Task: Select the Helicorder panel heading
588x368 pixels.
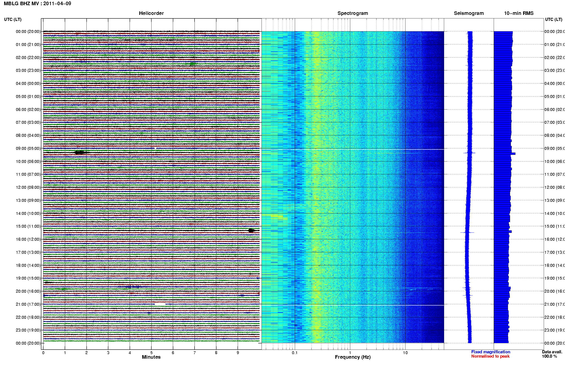Action: pyautogui.click(x=151, y=13)
